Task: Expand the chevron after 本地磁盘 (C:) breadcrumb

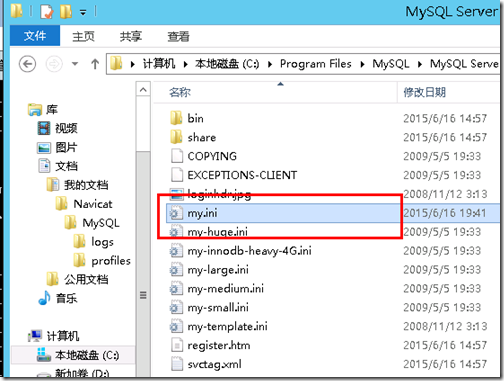Action: (270, 64)
